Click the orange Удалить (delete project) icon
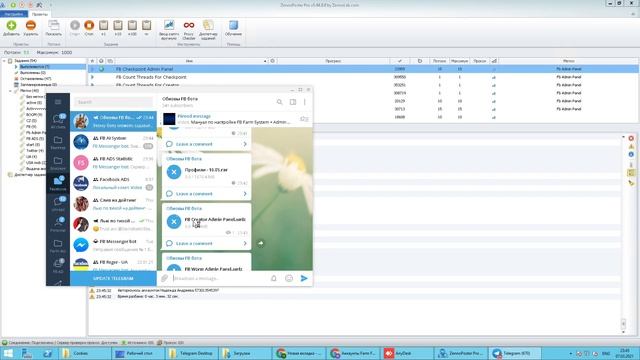The image size is (640, 360). [31, 25]
